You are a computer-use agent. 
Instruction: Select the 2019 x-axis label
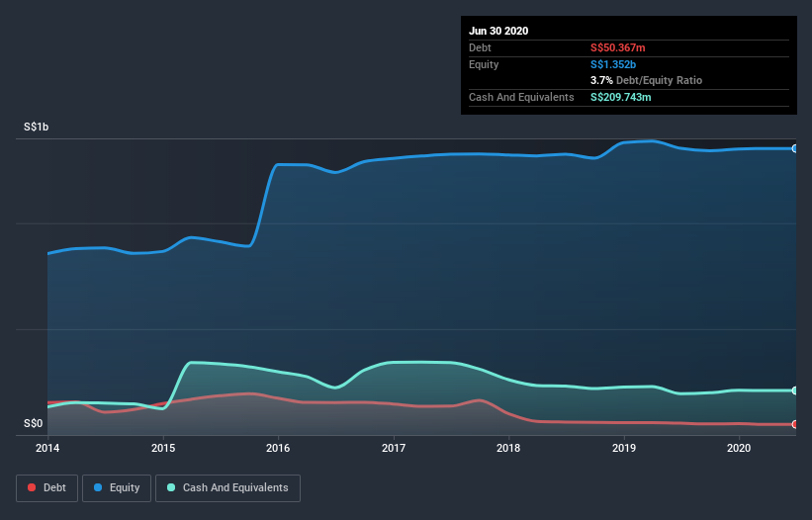click(x=624, y=448)
